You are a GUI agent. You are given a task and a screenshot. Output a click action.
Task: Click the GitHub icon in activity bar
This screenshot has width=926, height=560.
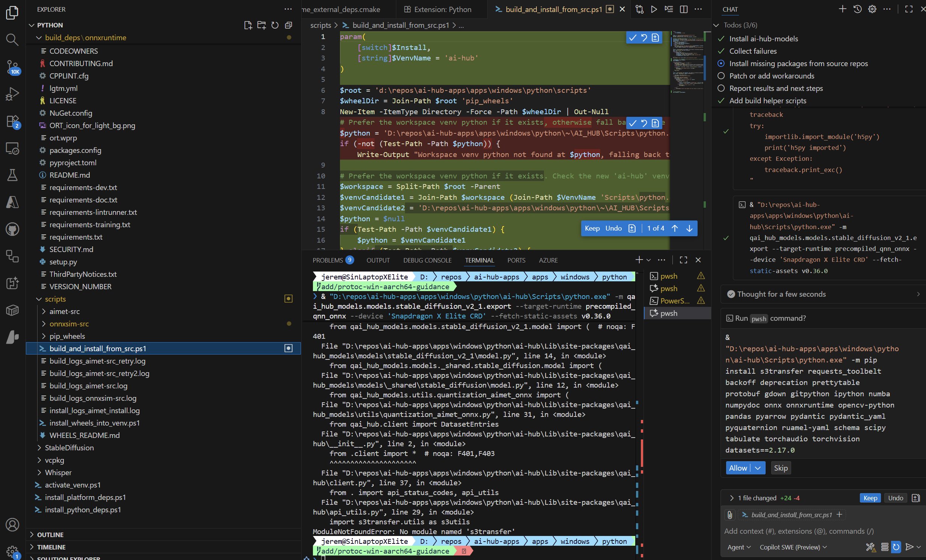click(12, 229)
